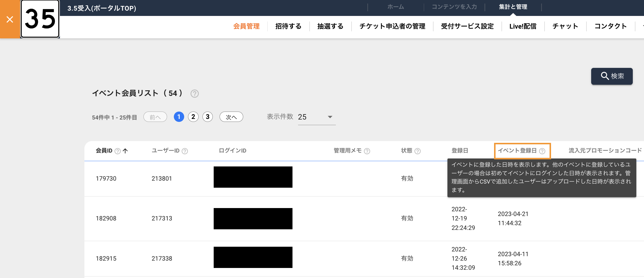Open the 招待する menu tab
The height and width of the screenshot is (278, 644).
tap(288, 26)
